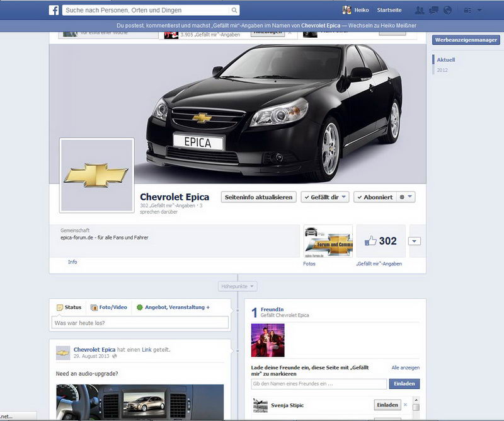Viewport: 504px width, 421px height.
Task: Jump to Aktuell in the timeline navigator
Action: click(446, 60)
